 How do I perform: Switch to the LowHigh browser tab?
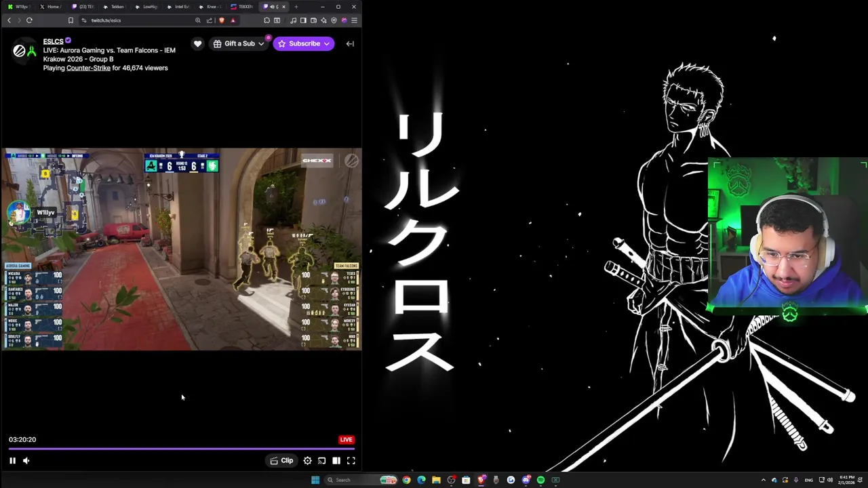click(146, 7)
